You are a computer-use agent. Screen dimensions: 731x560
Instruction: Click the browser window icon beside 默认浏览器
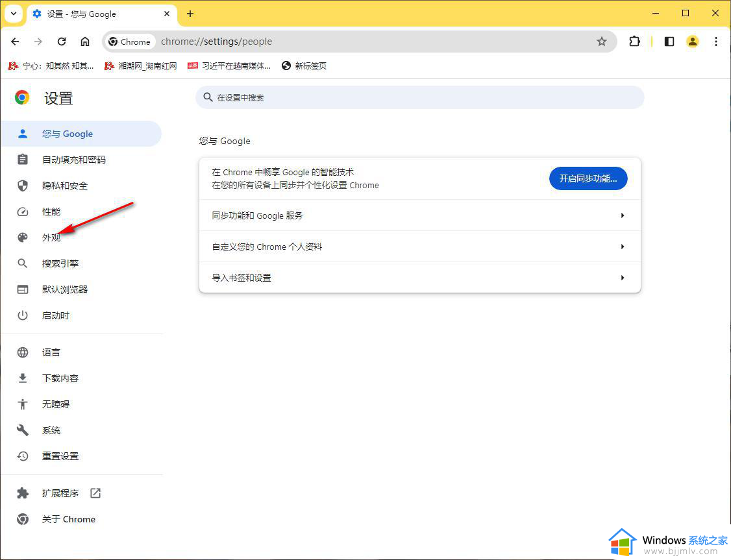[22, 290]
